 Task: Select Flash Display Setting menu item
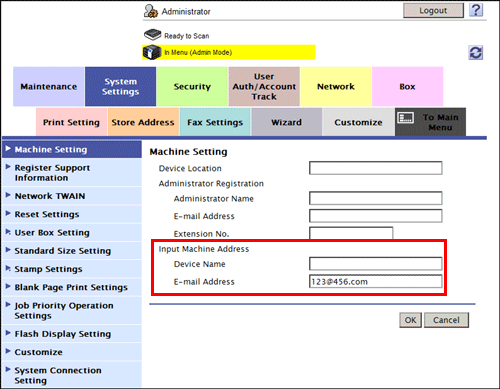[x=63, y=334]
